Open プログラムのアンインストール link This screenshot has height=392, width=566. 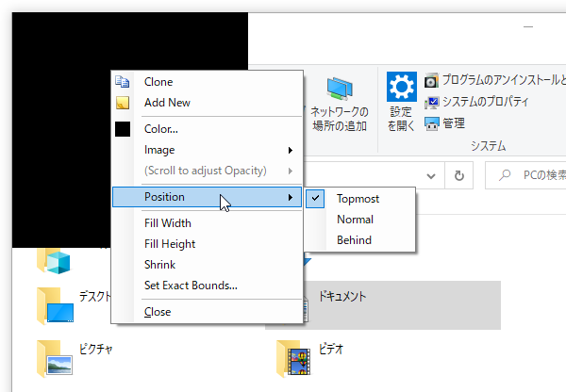click(x=504, y=80)
